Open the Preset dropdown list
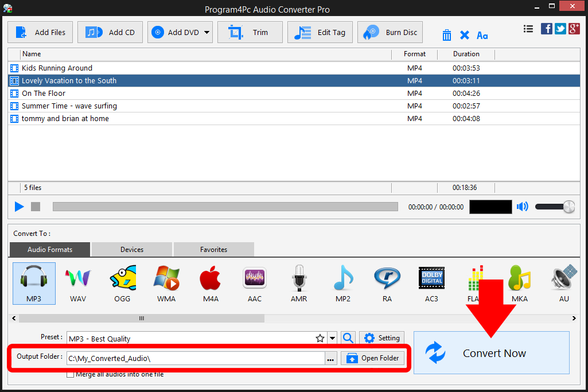The image size is (588, 392). [x=332, y=338]
